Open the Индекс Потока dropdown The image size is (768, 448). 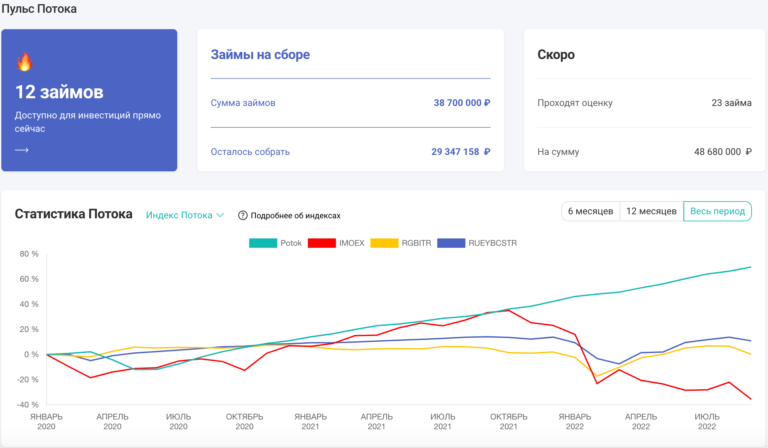[x=184, y=215]
